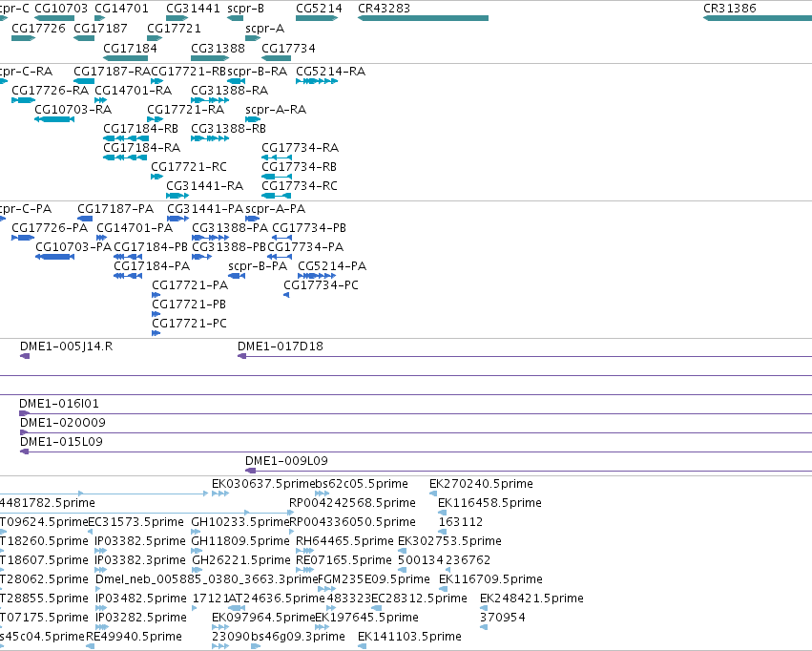Select the CG17734-RB transcript label
Viewport: 812px width, 651px height.
coord(300,167)
